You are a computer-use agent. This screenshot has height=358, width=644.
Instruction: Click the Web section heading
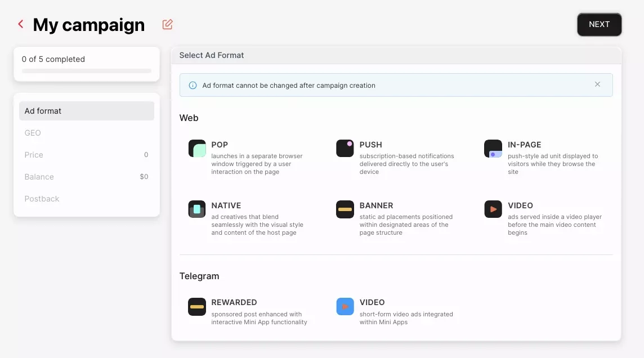coord(189,118)
